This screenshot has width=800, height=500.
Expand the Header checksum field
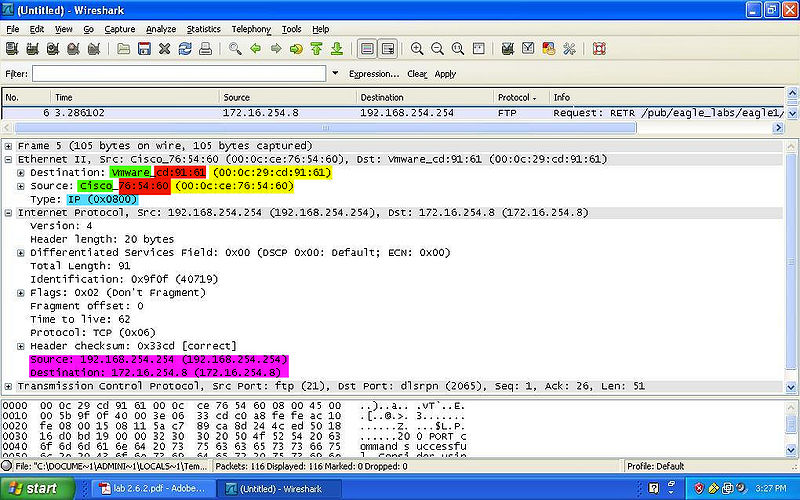tap(21, 346)
